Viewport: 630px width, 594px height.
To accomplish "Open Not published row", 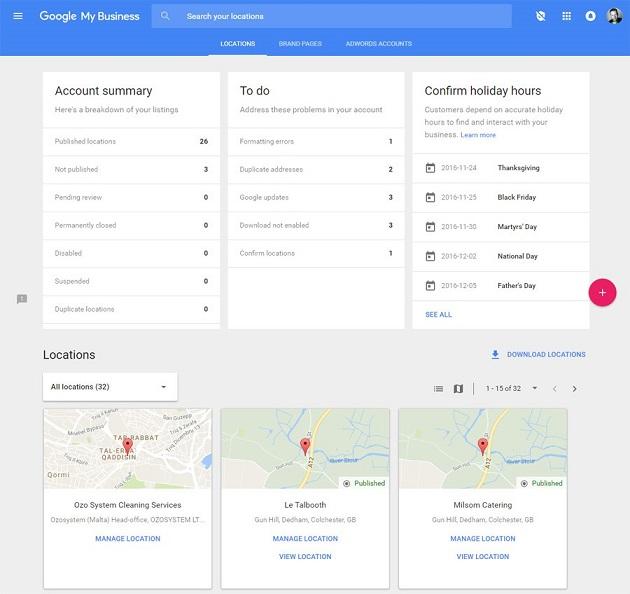I will pos(131,169).
